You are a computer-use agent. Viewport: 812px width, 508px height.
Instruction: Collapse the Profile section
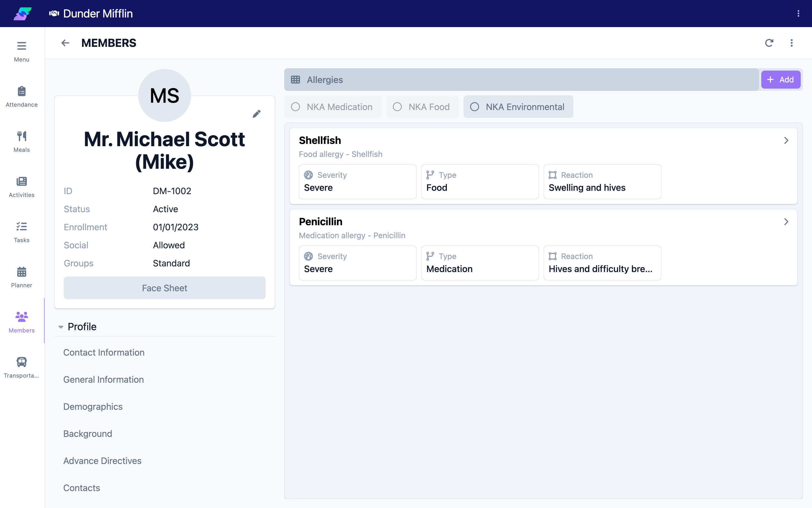pos(61,327)
